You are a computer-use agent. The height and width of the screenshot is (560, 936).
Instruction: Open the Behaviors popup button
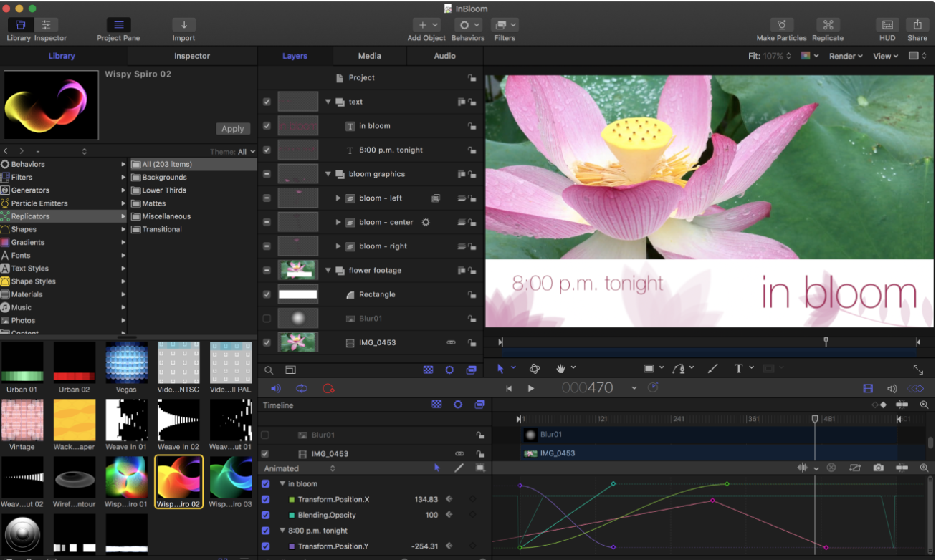tap(468, 25)
